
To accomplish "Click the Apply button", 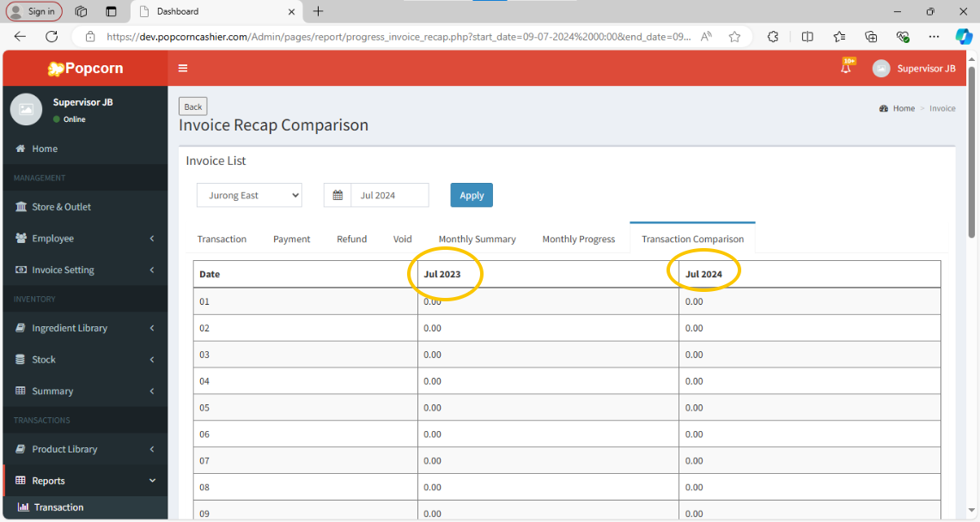I will (472, 196).
